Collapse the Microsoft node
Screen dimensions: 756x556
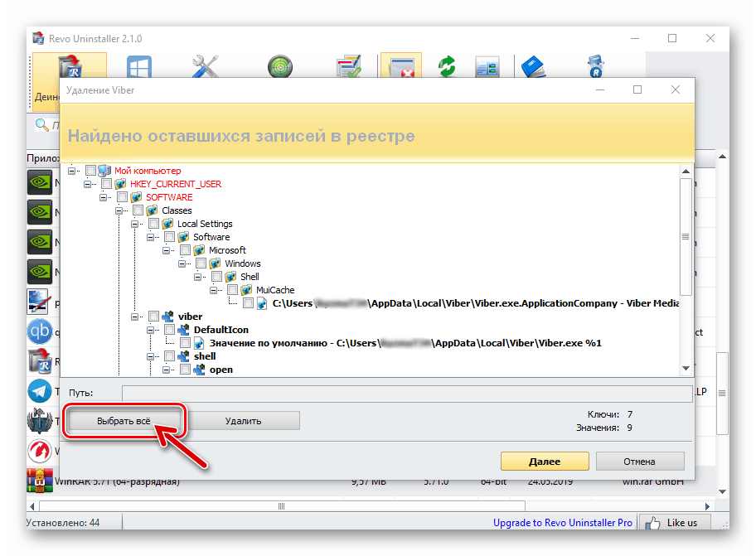click(x=166, y=250)
